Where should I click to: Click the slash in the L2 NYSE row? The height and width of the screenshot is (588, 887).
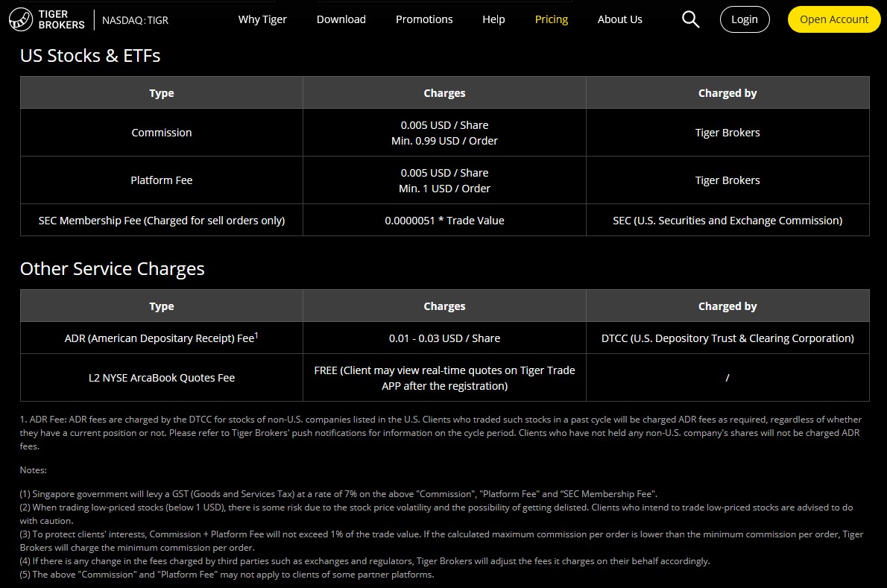[x=727, y=378]
